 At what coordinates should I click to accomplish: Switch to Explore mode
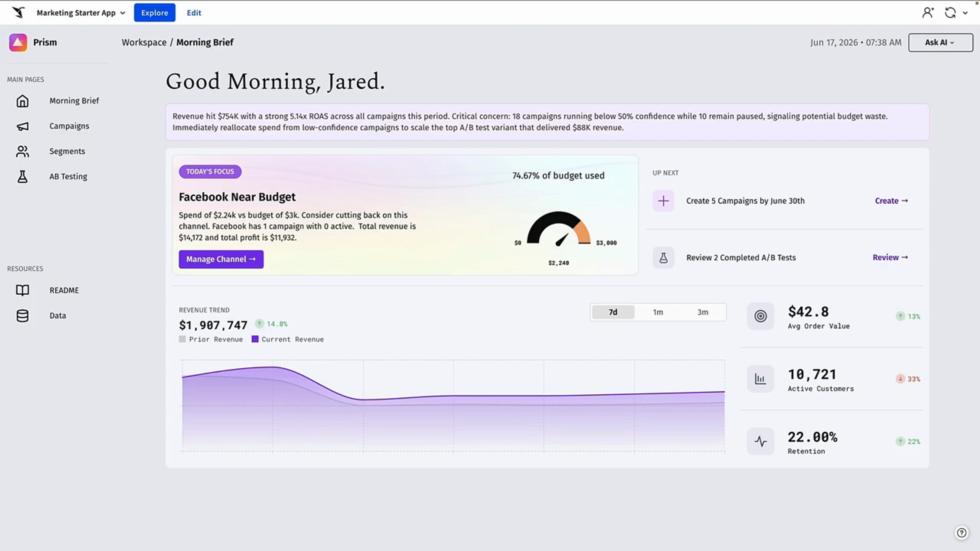pos(154,12)
